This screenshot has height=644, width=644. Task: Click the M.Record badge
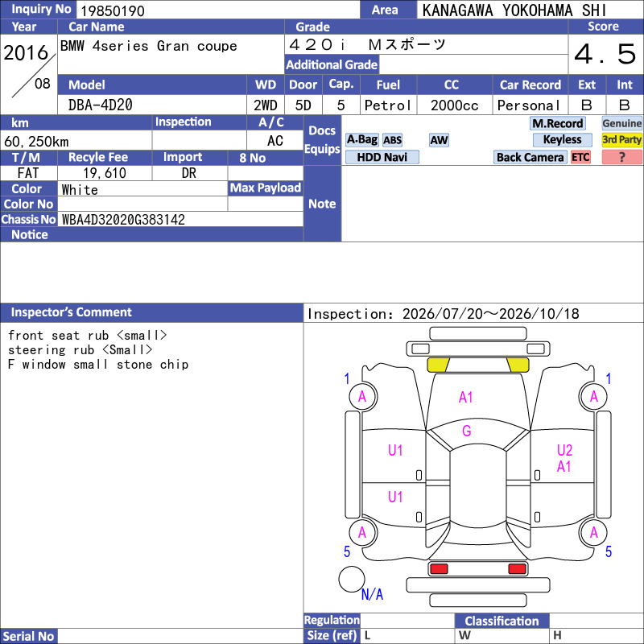pos(557,123)
